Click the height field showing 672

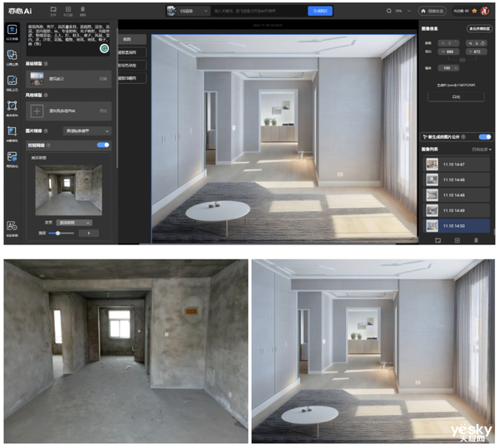tap(476, 52)
